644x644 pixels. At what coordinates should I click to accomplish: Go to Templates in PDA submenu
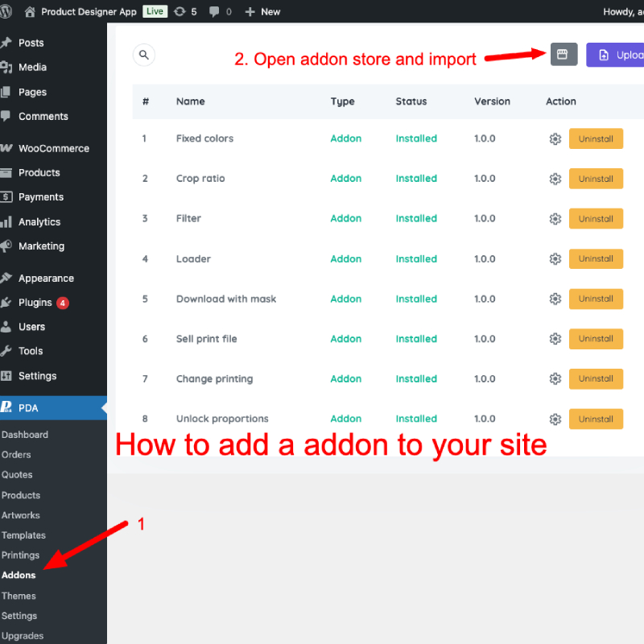23,535
